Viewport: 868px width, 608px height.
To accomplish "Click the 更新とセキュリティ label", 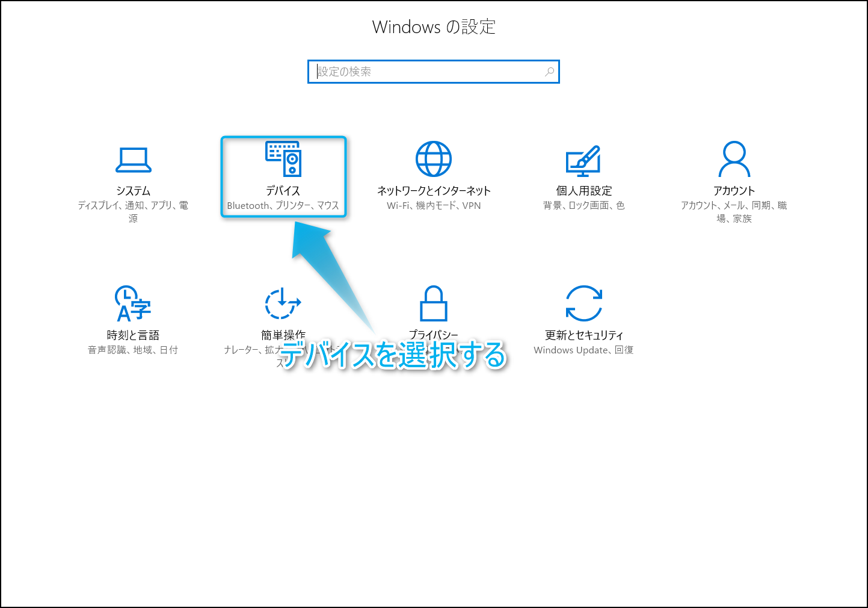I will coord(583,335).
